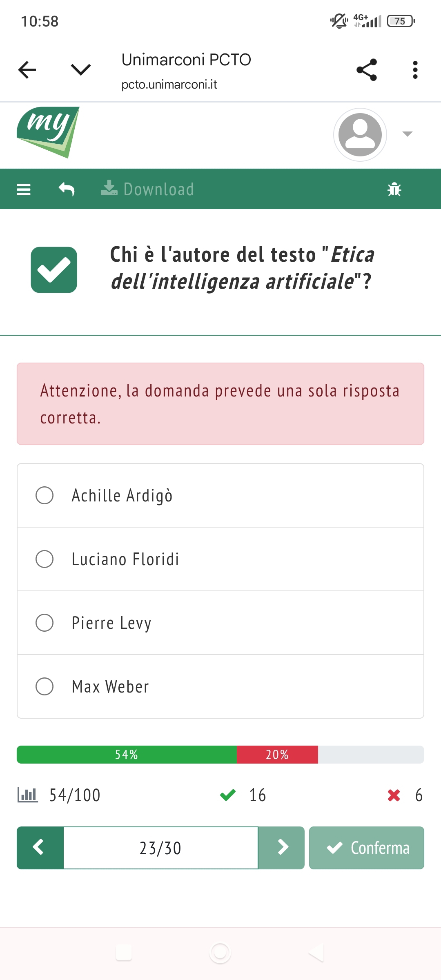
Task: Expand the dropdown next to the avatar
Action: click(407, 134)
